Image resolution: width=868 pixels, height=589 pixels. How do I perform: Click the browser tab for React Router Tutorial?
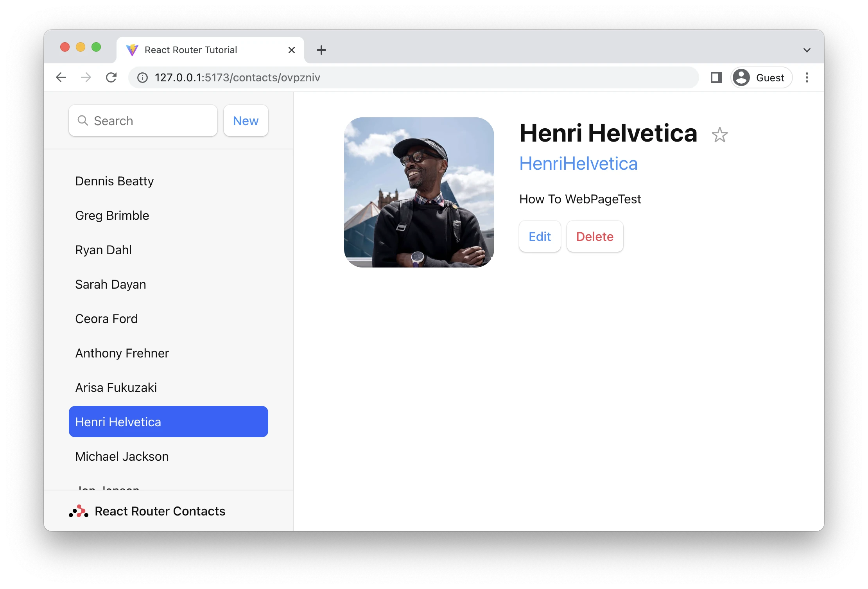coord(191,49)
